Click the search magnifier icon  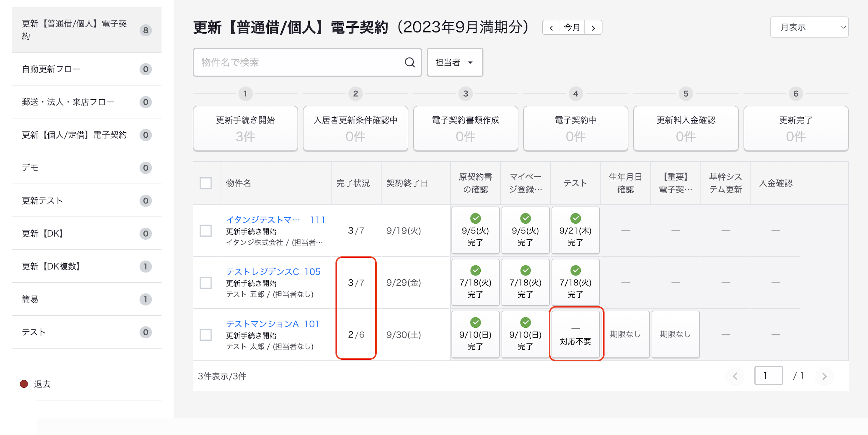[409, 62]
